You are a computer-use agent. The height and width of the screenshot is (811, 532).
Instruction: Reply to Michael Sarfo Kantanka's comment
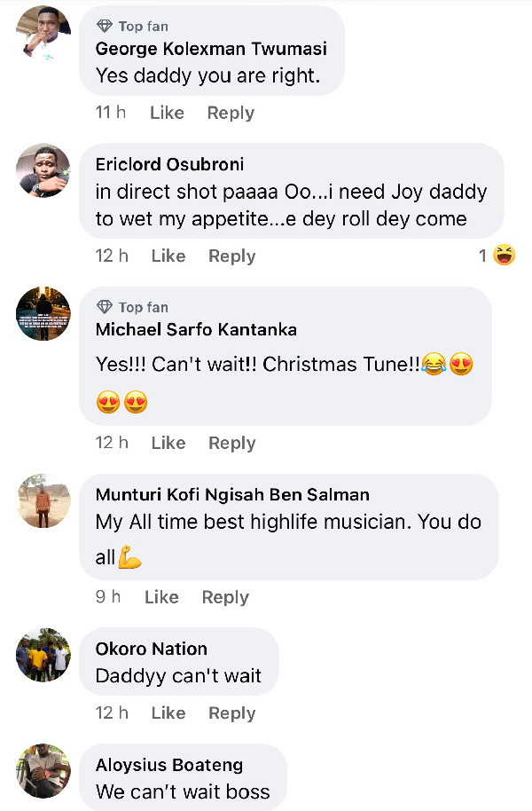231,443
